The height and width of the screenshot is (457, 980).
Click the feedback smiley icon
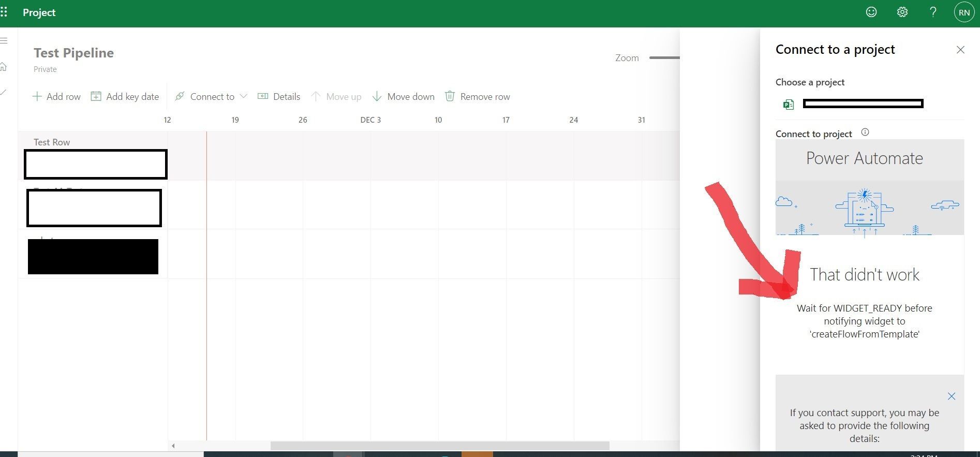(871, 12)
